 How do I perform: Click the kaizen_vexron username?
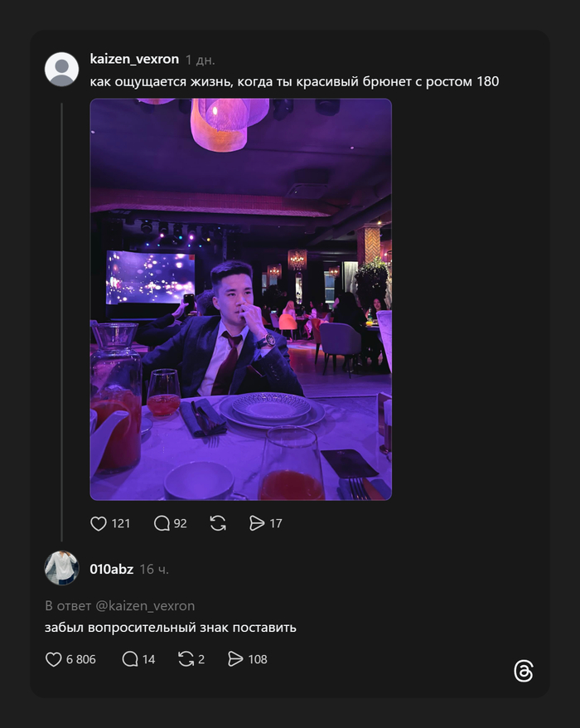pyautogui.click(x=134, y=60)
